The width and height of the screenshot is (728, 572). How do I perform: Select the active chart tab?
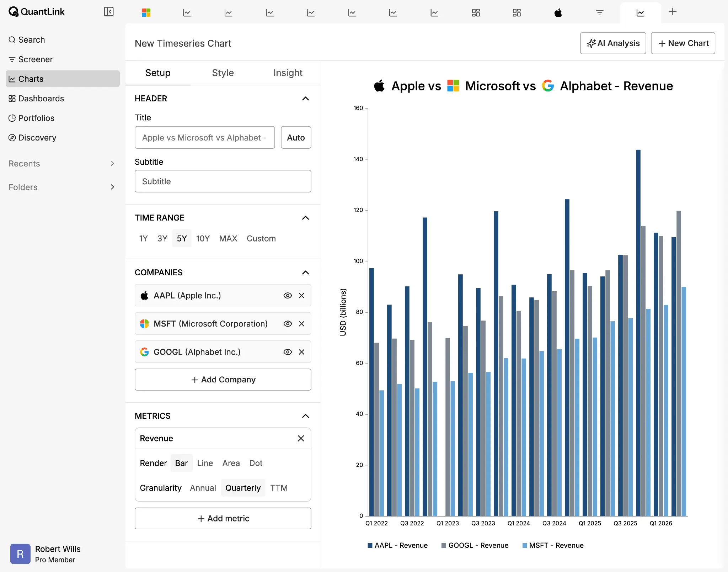click(640, 13)
